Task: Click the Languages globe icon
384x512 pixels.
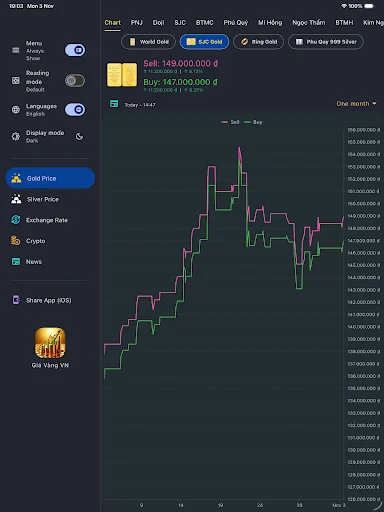Action: point(16,110)
